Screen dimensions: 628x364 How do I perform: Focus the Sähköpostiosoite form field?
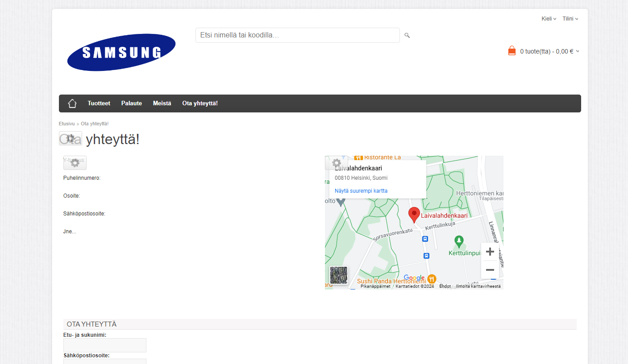(105, 361)
